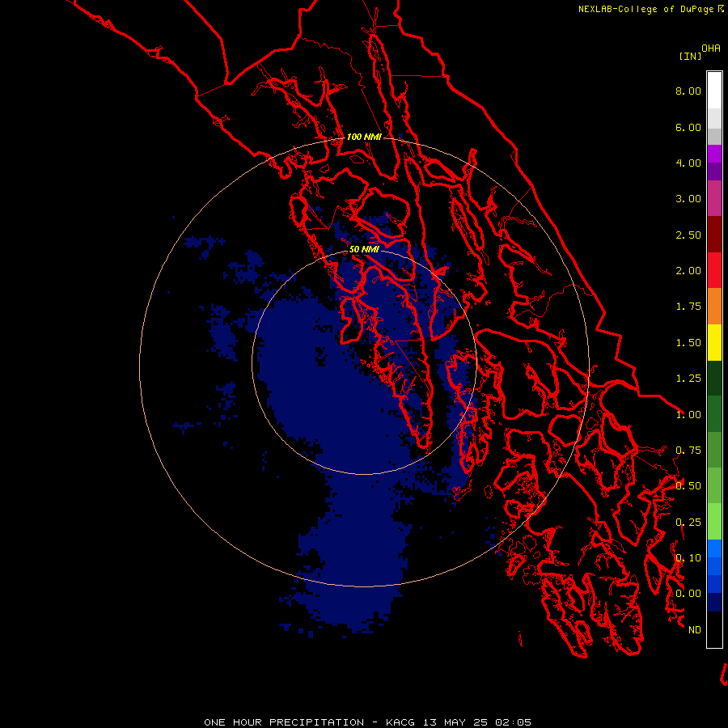
Task: Click the 100 NMI range ring label
Action: point(364,137)
